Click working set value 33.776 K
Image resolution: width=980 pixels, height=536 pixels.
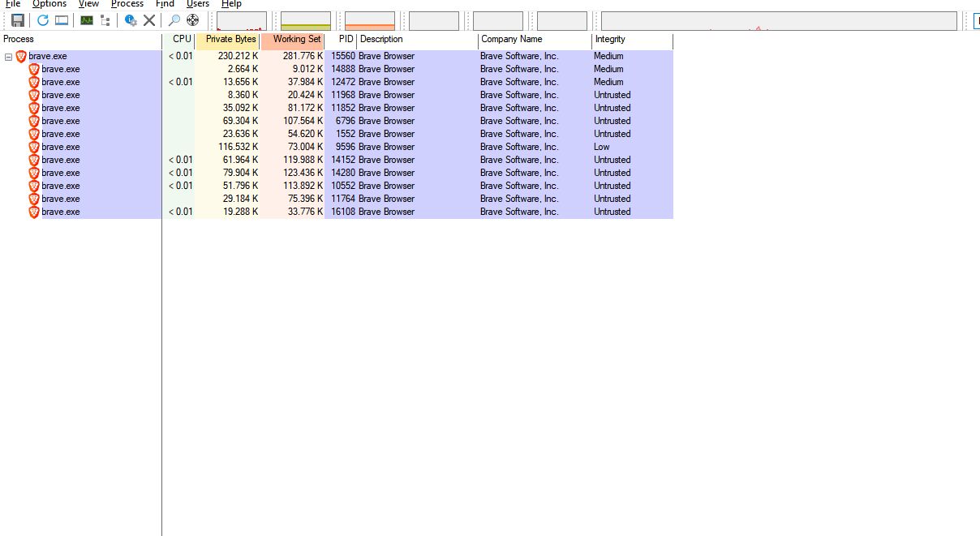pyautogui.click(x=306, y=212)
